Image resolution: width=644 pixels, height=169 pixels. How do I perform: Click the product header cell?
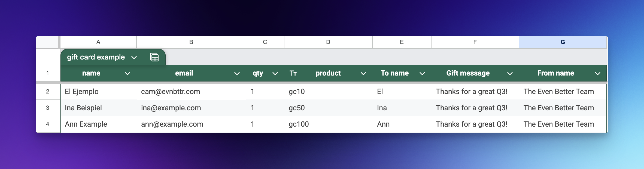pyautogui.click(x=328, y=73)
